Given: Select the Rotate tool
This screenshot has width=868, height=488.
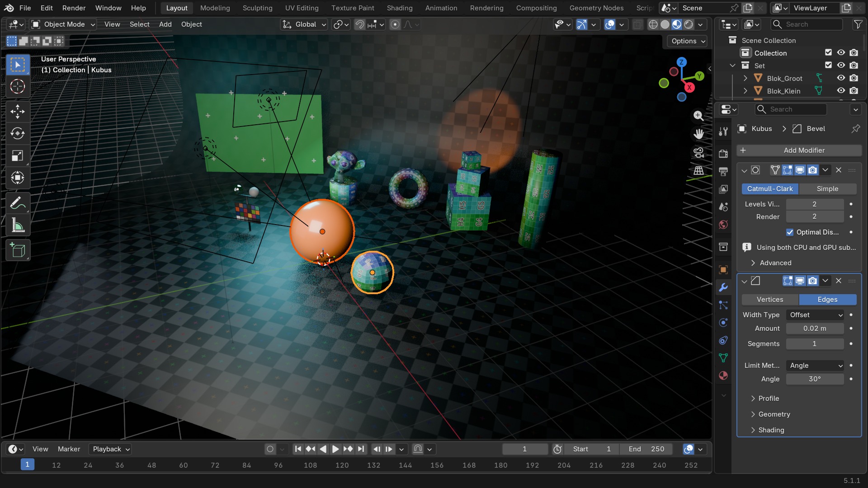Looking at the screenshot, I should (18, 134).
